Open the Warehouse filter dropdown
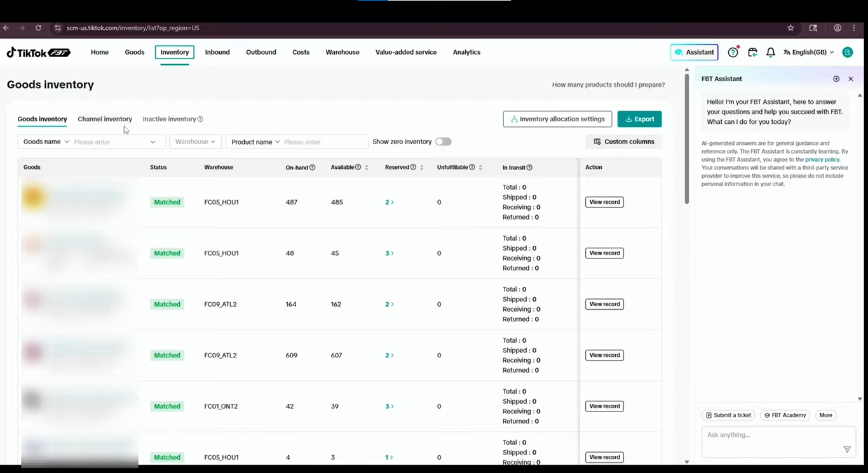 195,142
